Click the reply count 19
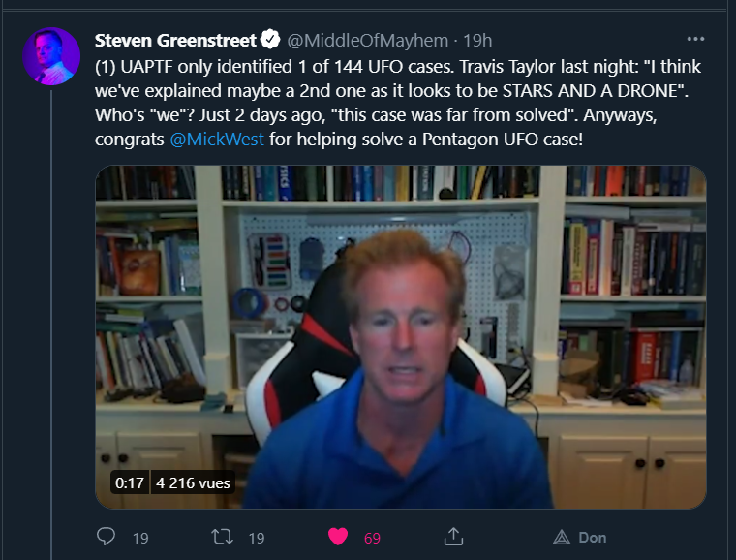This screenshot has height=560, width=736. pos(140,538)
